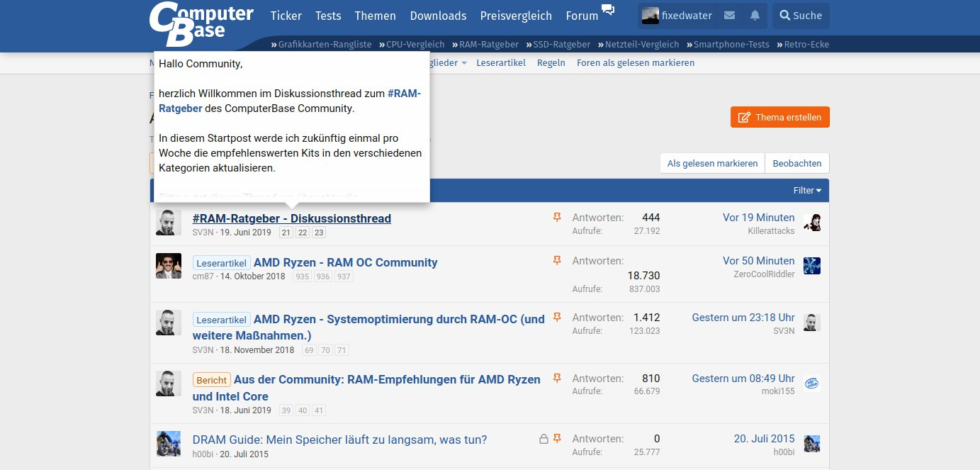The image size is (980, 470).
Task: Click the lock icon of DRAM Guide thread
Action: [x=543, y=439]
